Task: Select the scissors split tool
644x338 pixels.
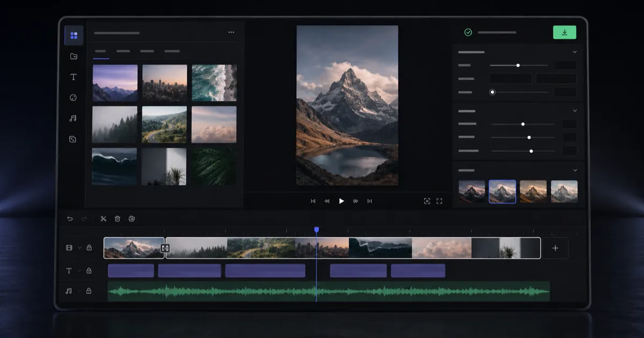Action: coord(104,218)
